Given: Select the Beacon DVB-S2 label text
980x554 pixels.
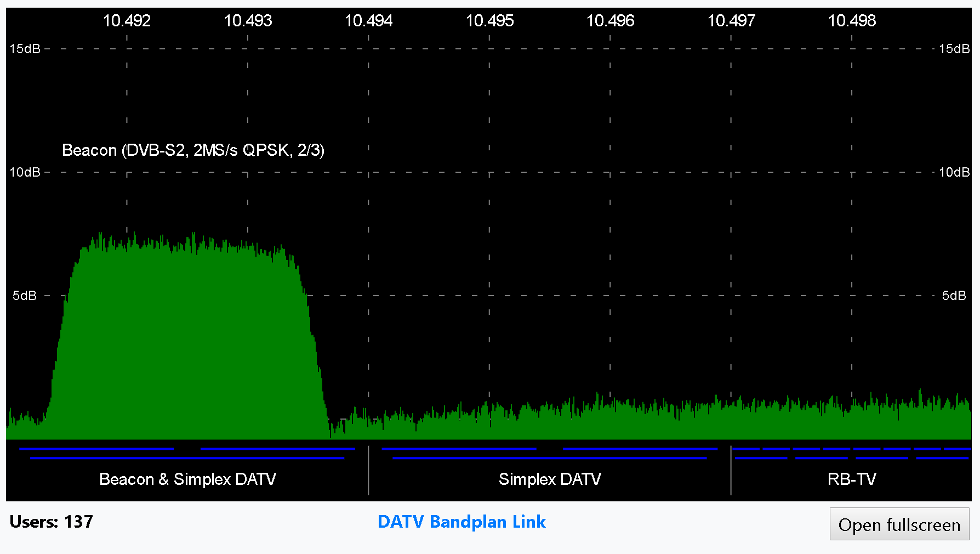Looking at the screenshot, I should pos(193,150).
